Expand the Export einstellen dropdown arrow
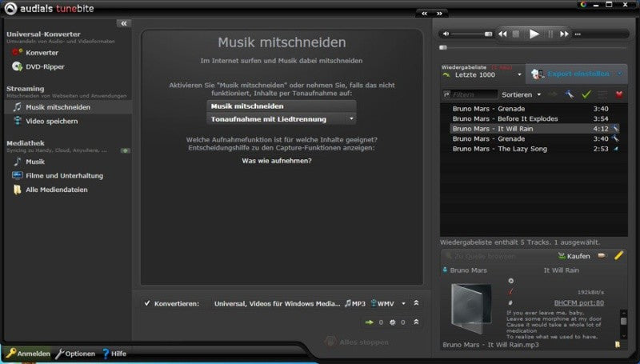The width and height of the screenshot is (640, 364). 621,74
